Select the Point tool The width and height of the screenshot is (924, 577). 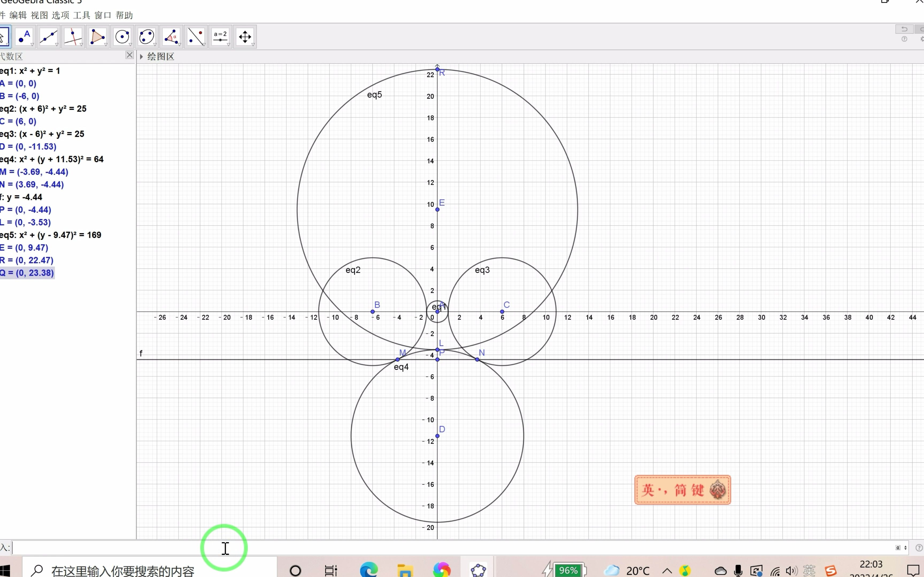pos(24,36)
